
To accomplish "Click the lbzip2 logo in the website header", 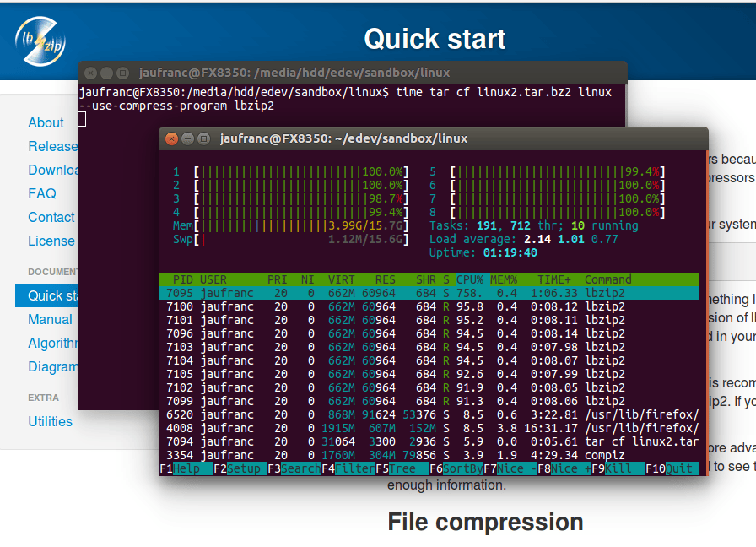I will (40, 41).
